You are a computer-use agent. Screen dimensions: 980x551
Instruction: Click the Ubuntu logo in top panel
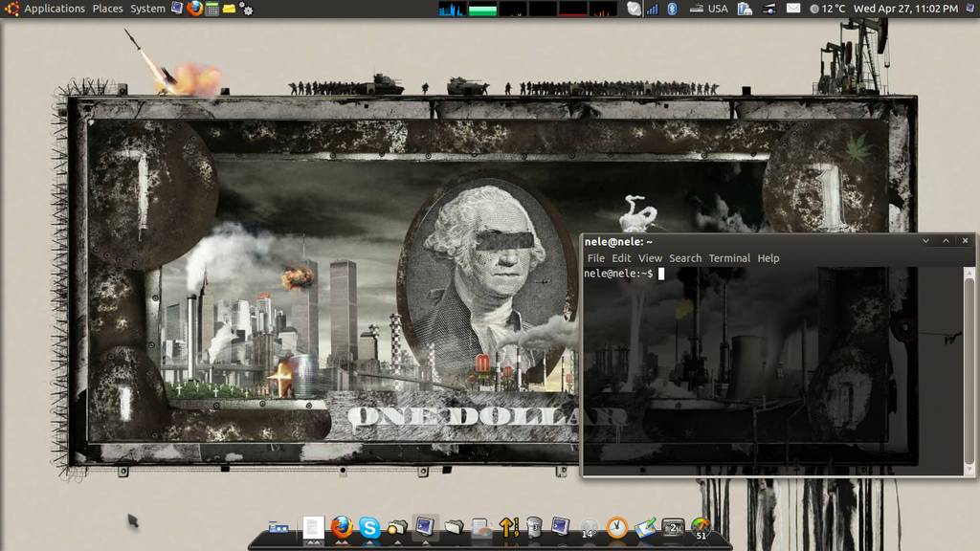click(11, 9)
